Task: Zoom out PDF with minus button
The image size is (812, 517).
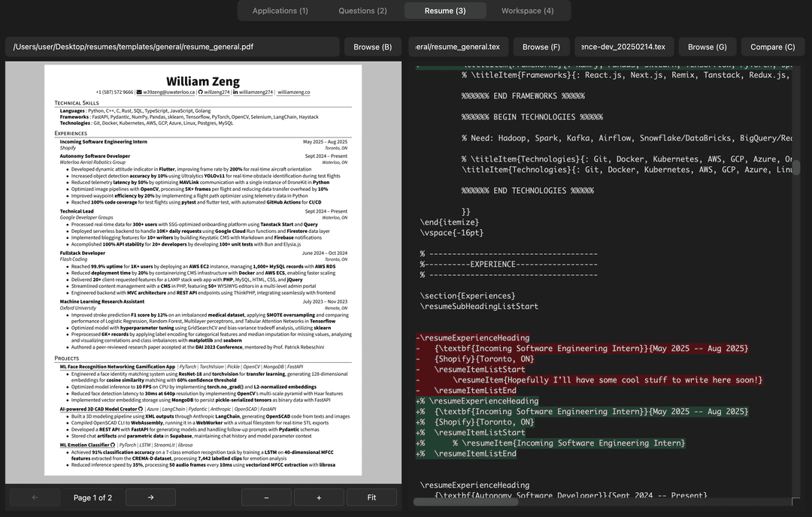Action: (x=266, y=497)
